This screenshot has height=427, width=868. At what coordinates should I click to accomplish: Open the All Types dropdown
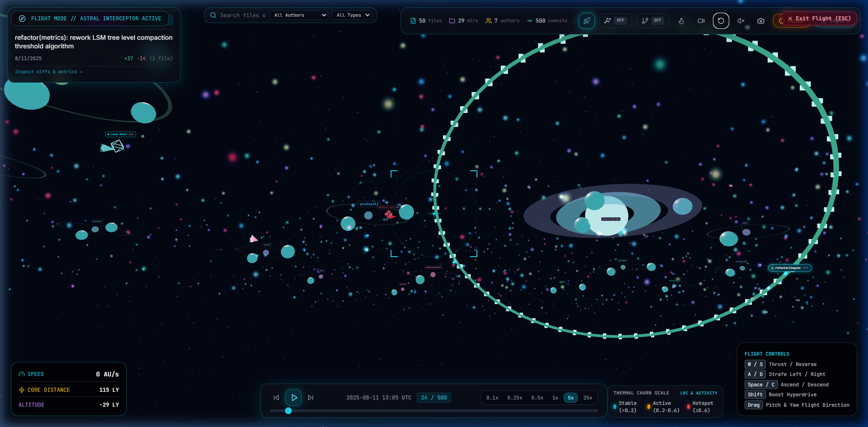coord(352,15)
